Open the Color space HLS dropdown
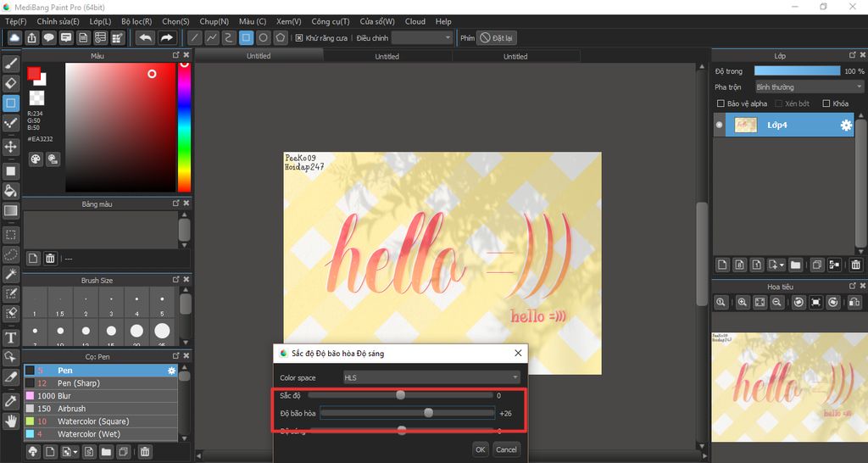868x463 pixels. point(431,377)
